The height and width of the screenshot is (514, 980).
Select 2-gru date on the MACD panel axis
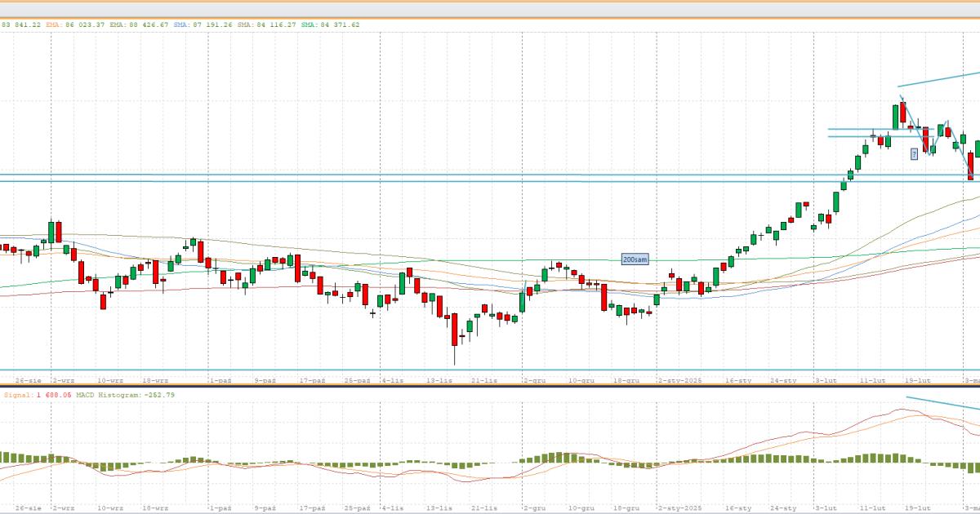pyautogui.click(x=535, y=507)
